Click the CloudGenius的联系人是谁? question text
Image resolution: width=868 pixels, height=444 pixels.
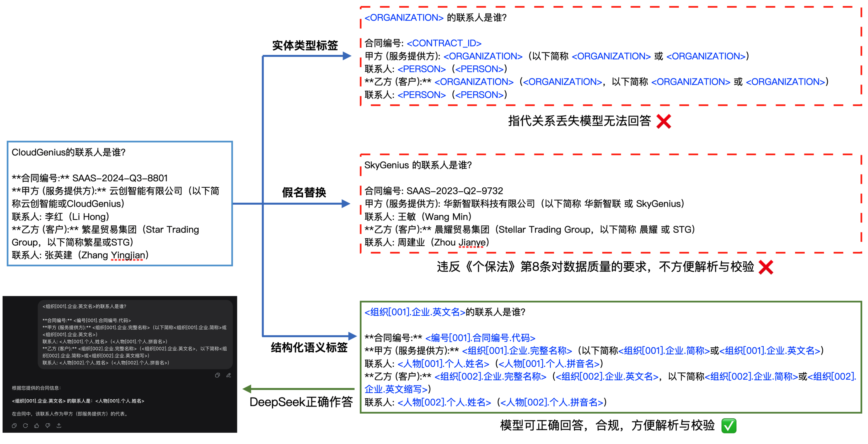[68, 152]
